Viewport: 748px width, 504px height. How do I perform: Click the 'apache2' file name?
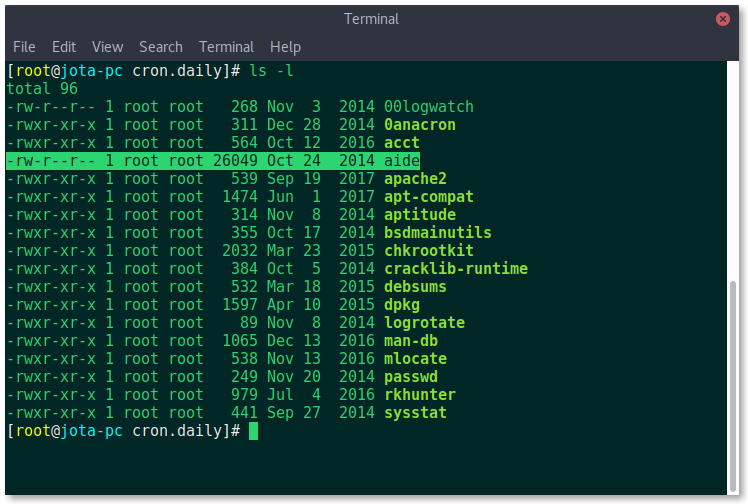click(x=415, y=179)
